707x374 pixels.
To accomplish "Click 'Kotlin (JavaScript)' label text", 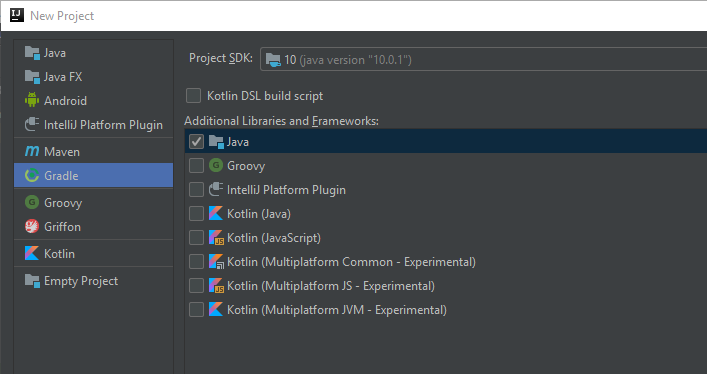I will click(274, 238).
